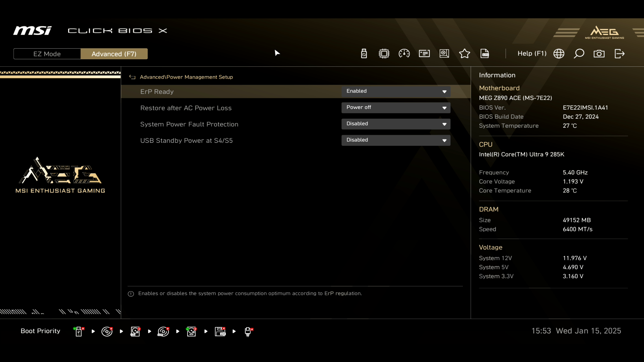Take a screenshot with camera icon

pyautogui.click(x=599, y=54)
